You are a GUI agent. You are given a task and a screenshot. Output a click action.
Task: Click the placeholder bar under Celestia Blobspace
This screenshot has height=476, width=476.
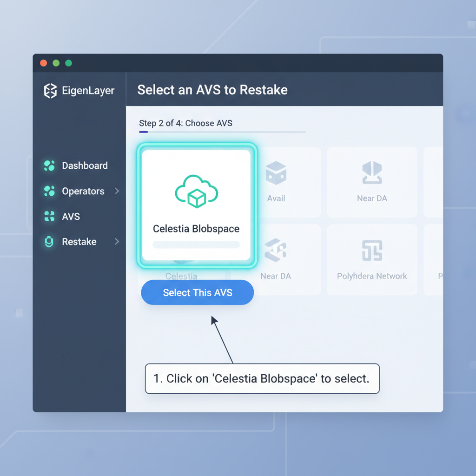[197, 245]
